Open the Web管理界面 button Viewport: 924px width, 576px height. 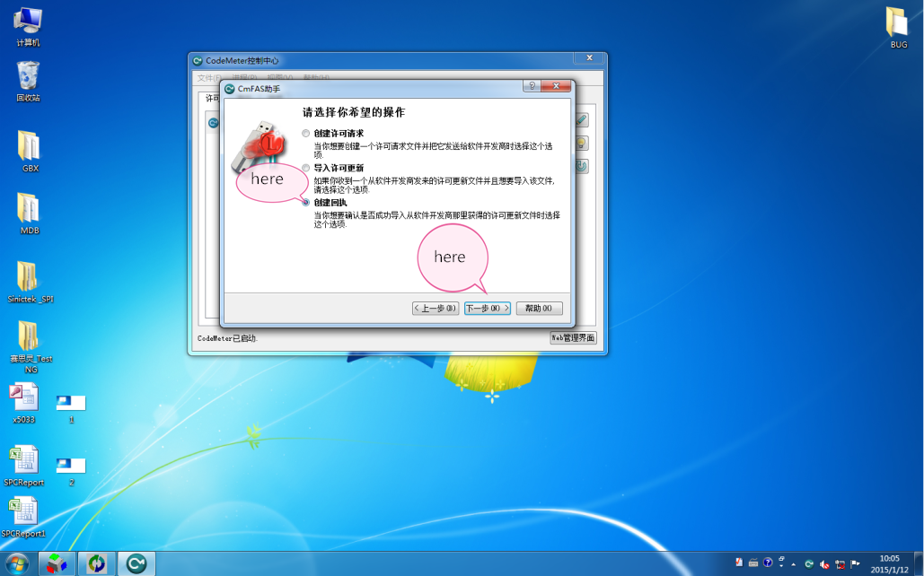(573, 338)
